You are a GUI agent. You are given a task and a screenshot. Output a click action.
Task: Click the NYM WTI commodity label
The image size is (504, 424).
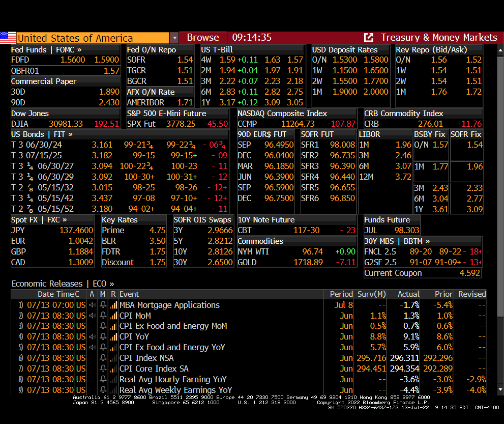pyautogui.click(x=253, y=251)
